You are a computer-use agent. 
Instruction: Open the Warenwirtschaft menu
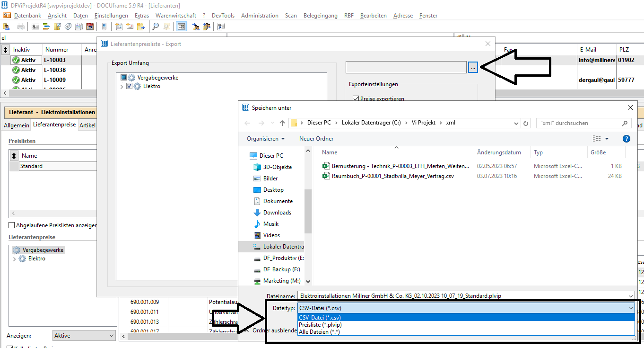(x=176, y=16)
